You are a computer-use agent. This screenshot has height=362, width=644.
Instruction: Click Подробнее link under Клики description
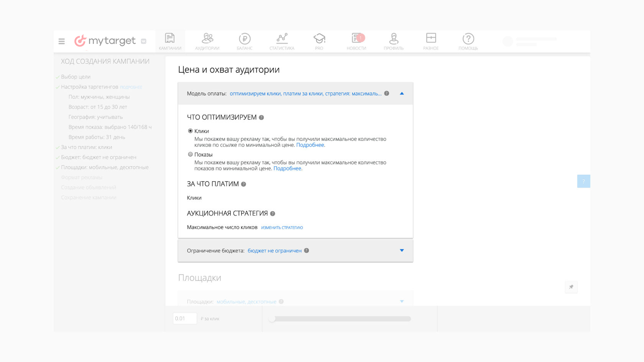(310, 145)
